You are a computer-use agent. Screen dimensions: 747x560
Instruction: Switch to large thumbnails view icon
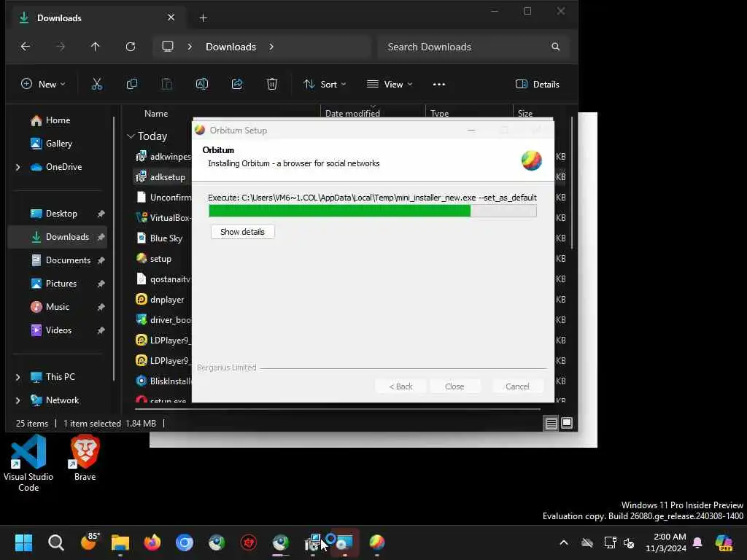pyautogui.click(x=567, y=424)
